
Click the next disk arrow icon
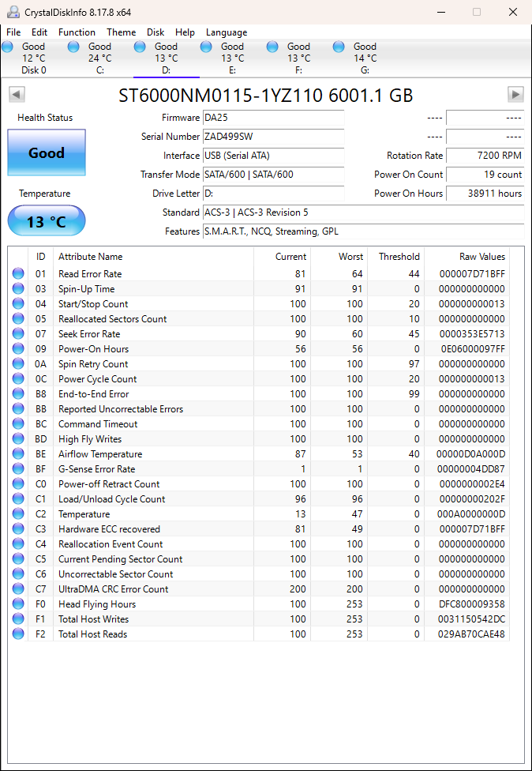(515, 95)
